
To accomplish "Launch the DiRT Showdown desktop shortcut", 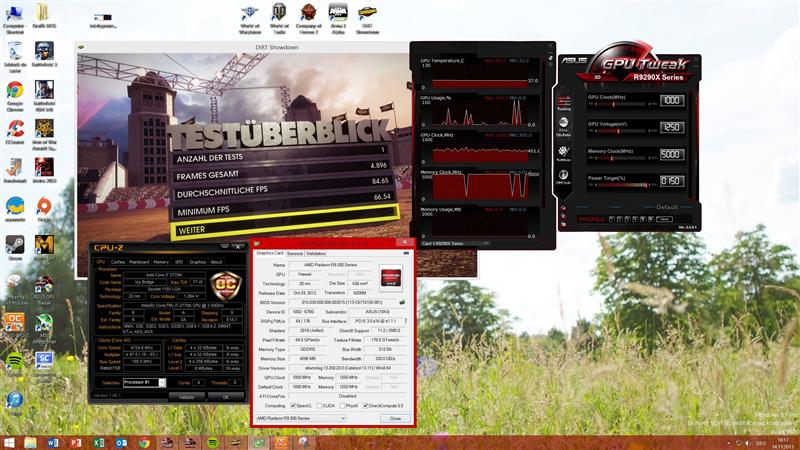I will (367, 17).
